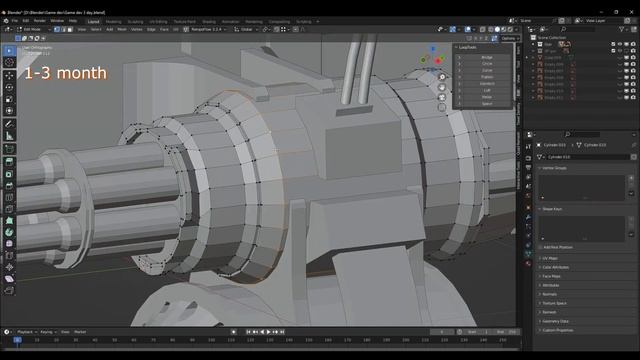The image size is (640, 360).
Task: Enable edge select mode
Action: [x=64, y=29]
